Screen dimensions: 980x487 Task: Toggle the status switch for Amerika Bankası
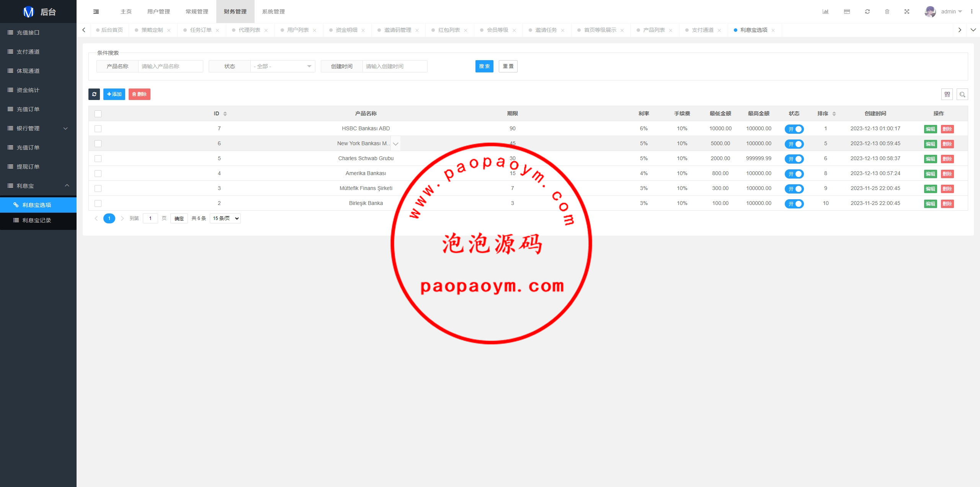click(x=794, y=174)
